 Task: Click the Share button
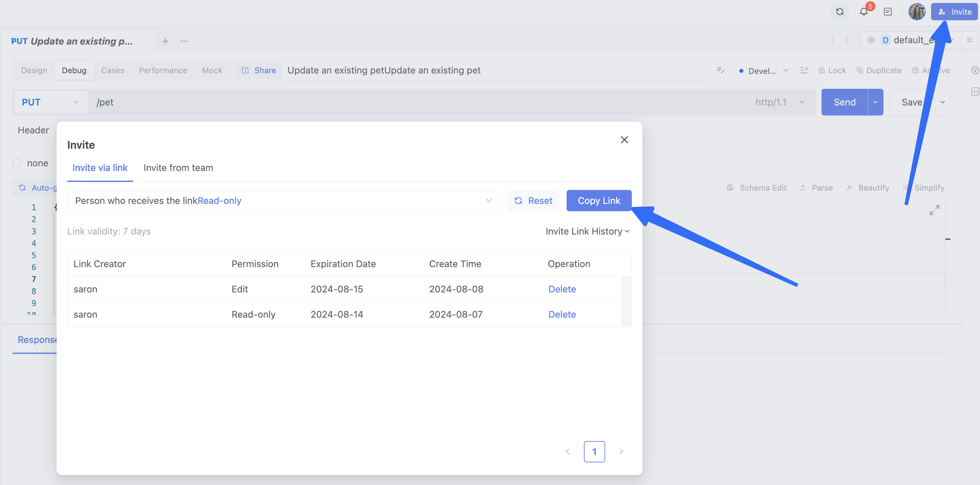coord(259,70)
